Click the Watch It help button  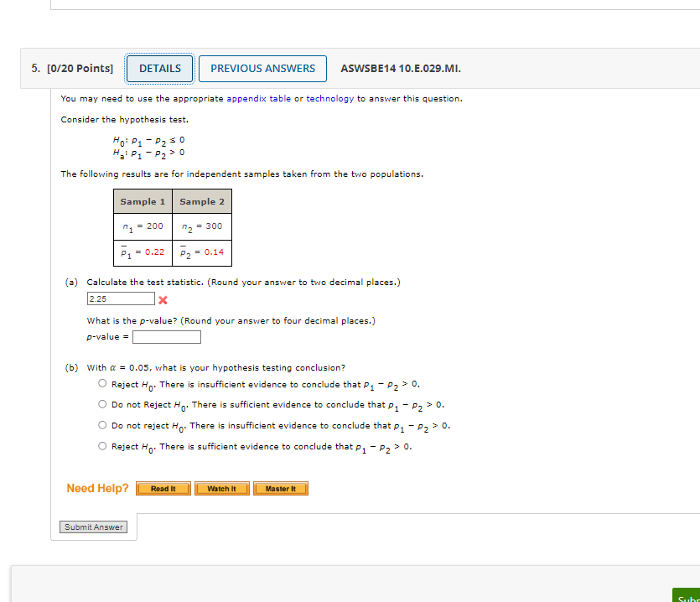[222, 489]
